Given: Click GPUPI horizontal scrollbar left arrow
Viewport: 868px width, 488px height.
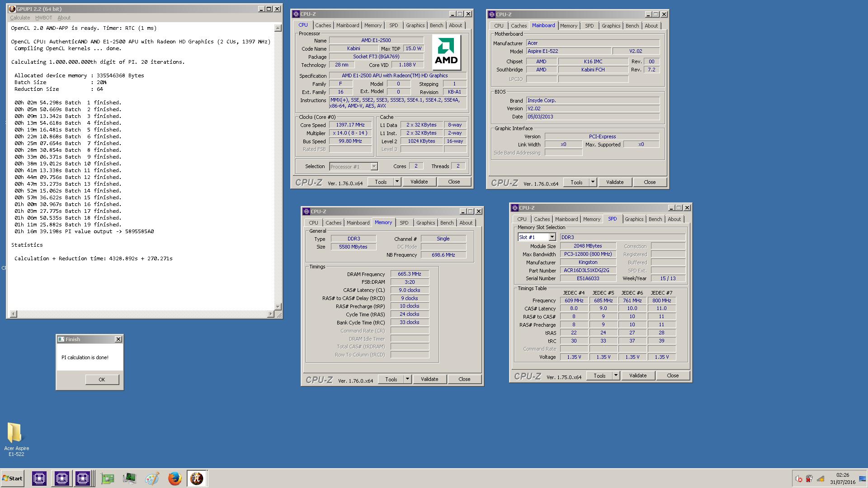Looking at the screenshot, I should [x=13, y=314].
